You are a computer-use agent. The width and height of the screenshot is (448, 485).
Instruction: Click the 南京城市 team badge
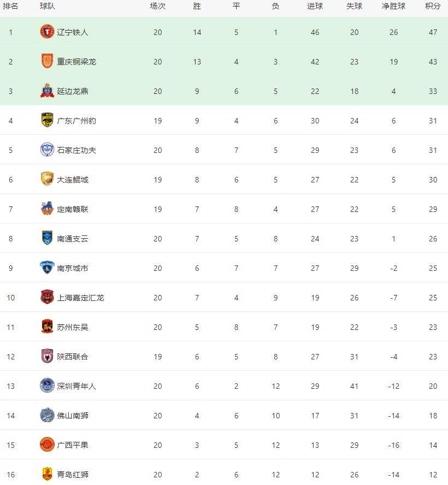click(47, 268)
